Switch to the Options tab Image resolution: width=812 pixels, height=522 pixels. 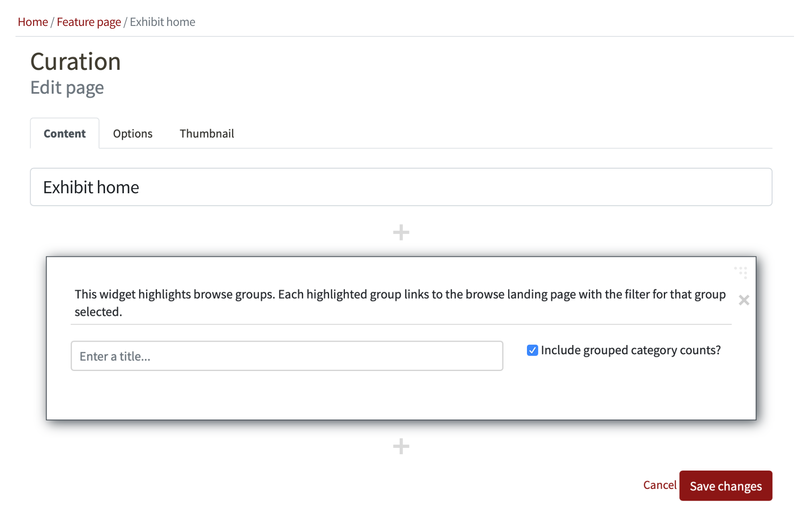click(133, 133)
